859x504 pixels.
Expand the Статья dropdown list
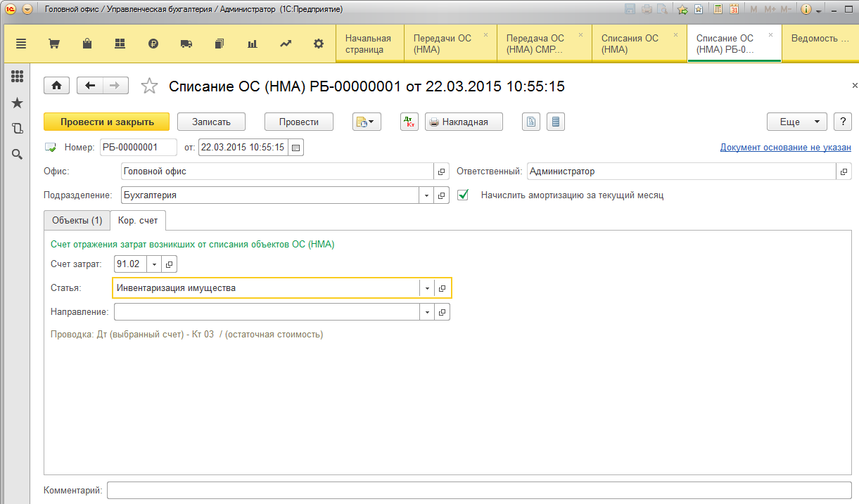pyautogui.click(x=427, y=288)
